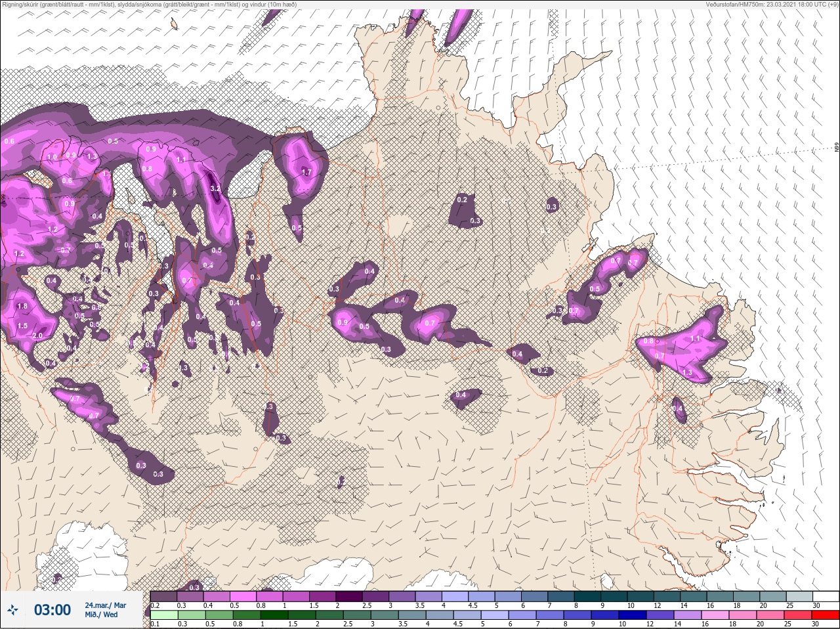
Task: Click the 3.2 precipitation value on map
Action: [x=215, y=188]
